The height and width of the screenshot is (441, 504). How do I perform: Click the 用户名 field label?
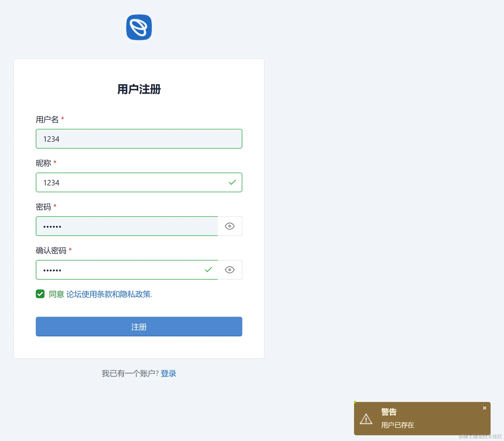point(47,119)
